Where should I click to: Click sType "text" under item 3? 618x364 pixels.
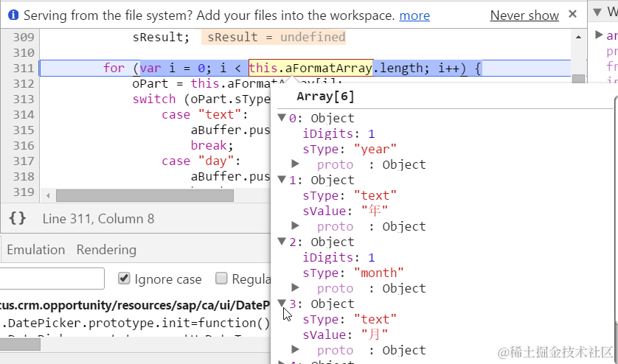tap(350, 320)
